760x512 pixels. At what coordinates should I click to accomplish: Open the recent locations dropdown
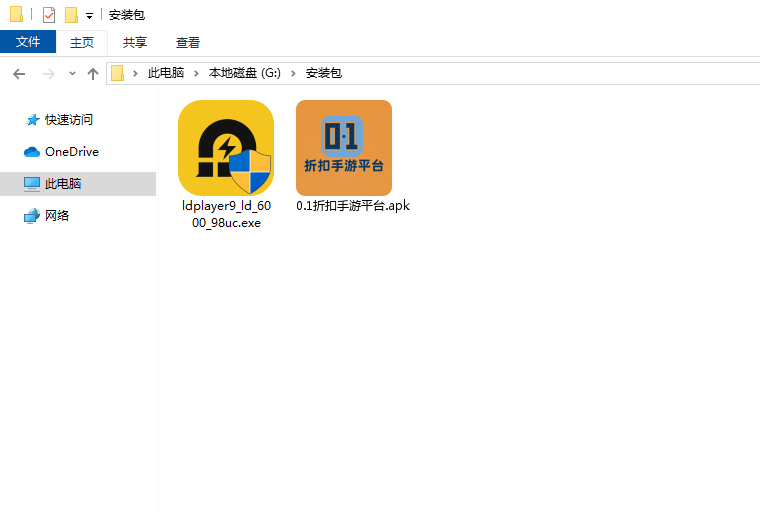click(72, 74)
